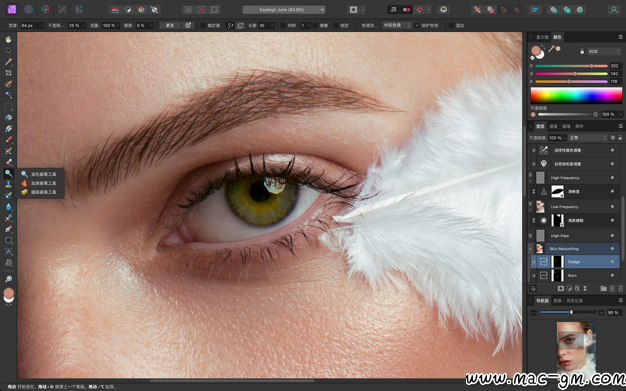
Task: Select the Paint Brush tool
Action: (8, 140)
